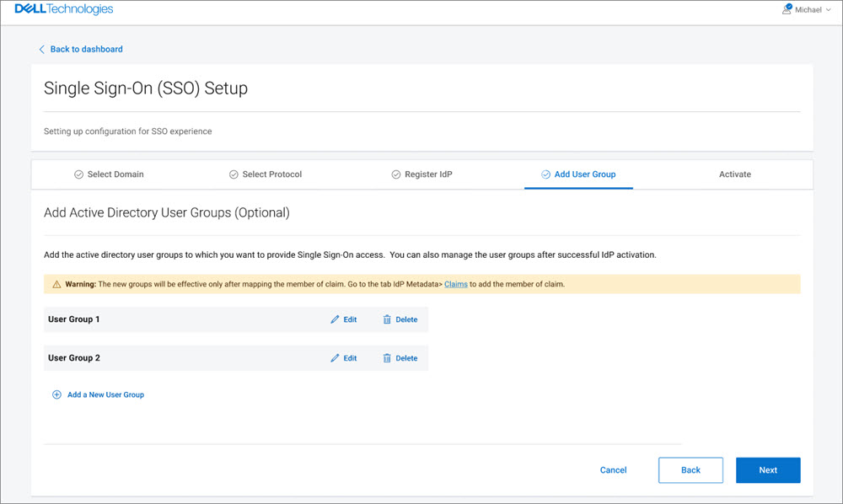This screenshot has width=843, height=504.
Task: Switch to the Select Protocol step tab
Action: pyautogui.click(x=266, y=174)
